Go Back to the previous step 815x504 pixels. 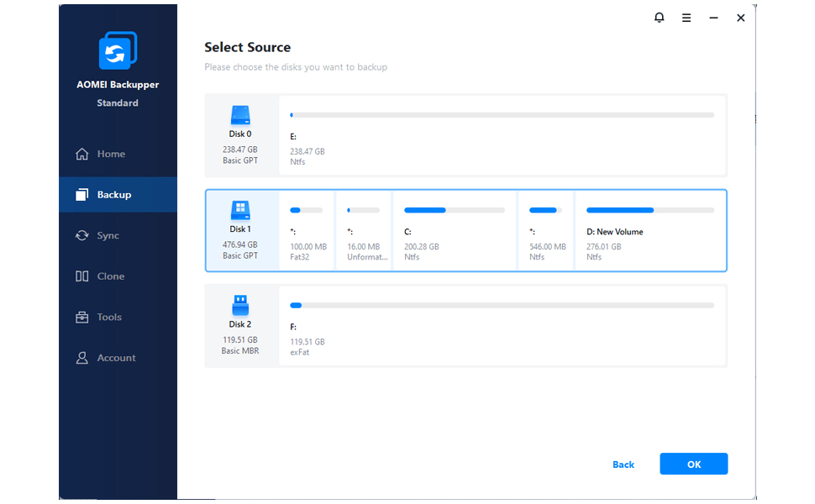[623, 465]
